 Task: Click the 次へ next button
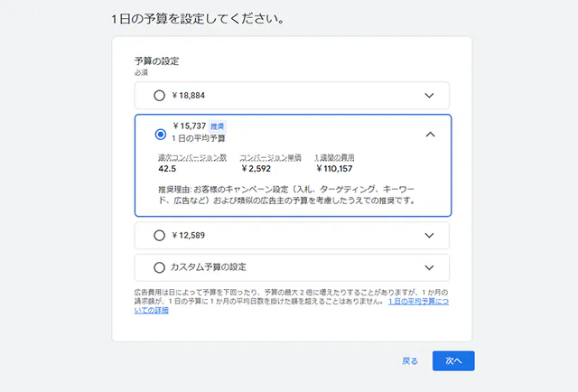(453, 360)
